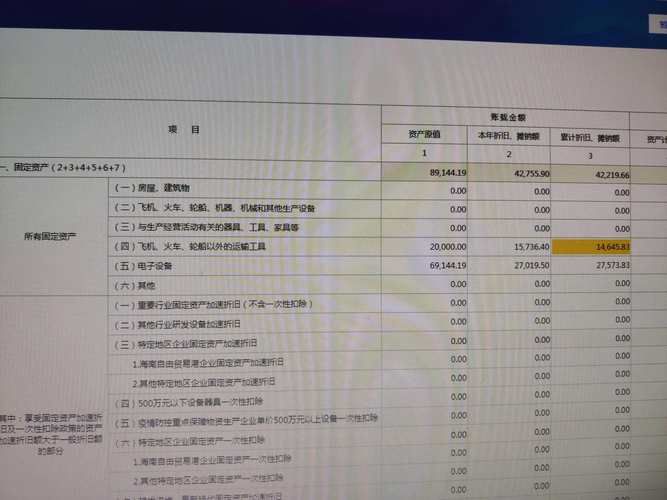Screen dimensions: 667x500
Task: Select 本年折旧 cell for (六)其他 row
Action: click(x=509, y=283)
